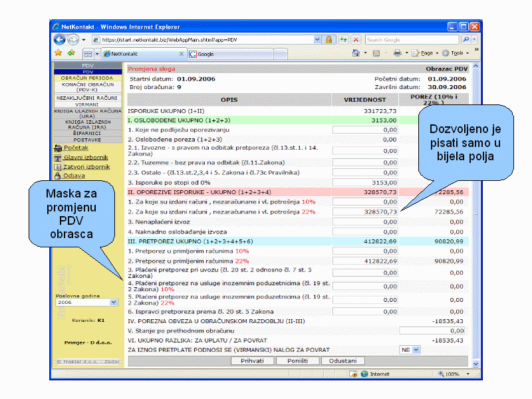Click the red Stop loading icon

click(x=356, y=40)
